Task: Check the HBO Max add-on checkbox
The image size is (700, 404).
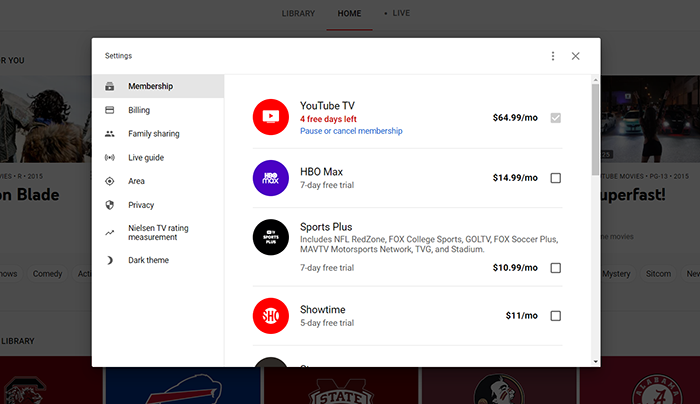Action: (555, 178)
